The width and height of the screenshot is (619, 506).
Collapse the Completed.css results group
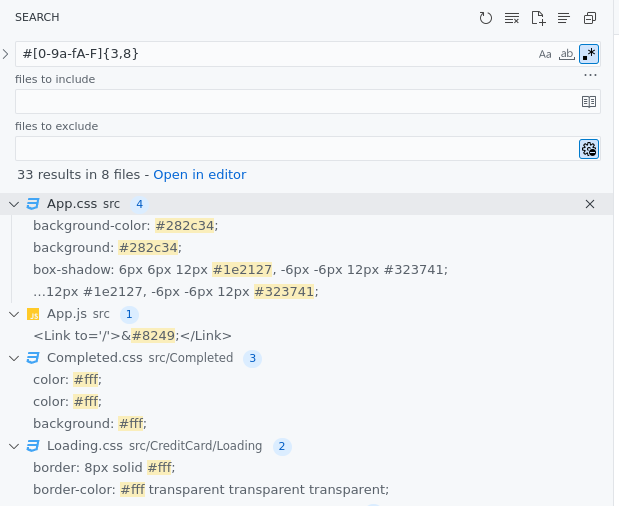pos(14,358)
